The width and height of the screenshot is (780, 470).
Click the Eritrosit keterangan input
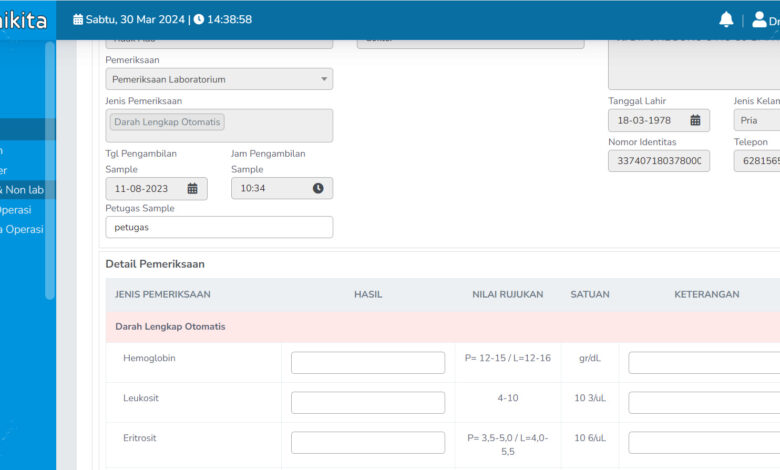pyautogui.click(x=704, y=443)
